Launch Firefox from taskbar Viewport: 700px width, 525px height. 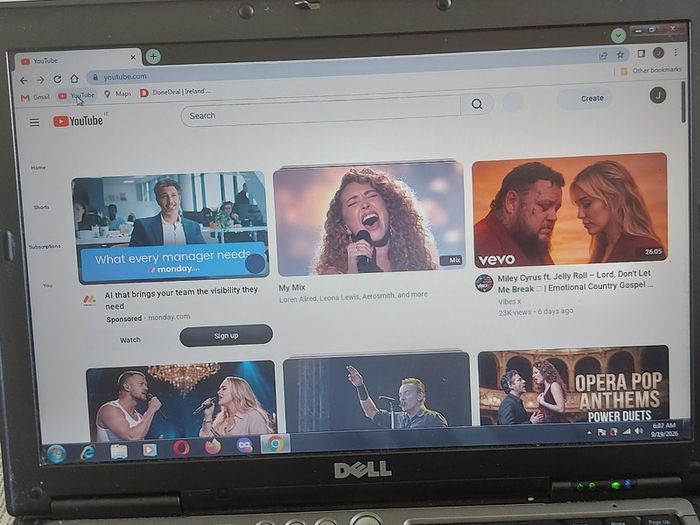213,446
